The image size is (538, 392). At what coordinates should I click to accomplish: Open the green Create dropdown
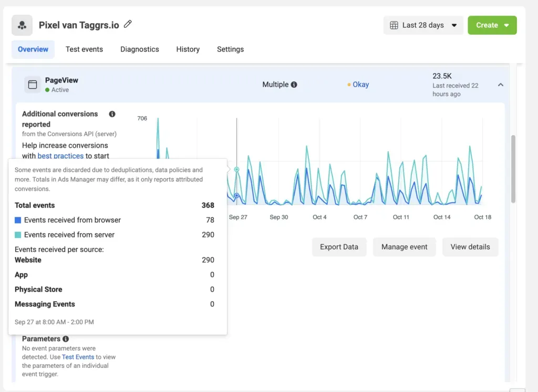click(492, 25)
